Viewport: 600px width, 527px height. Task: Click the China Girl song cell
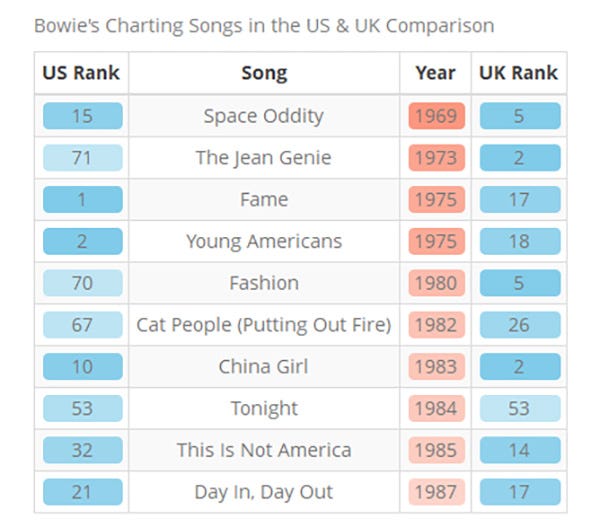click(264, 367)
